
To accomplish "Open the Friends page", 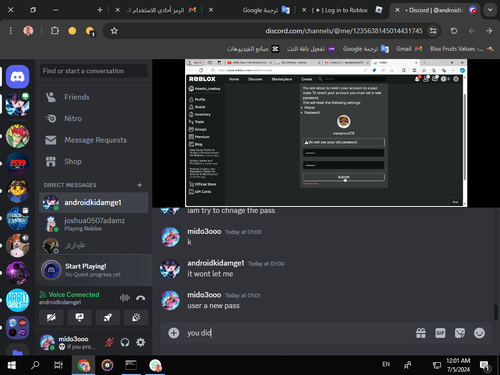I will [93, 97].
